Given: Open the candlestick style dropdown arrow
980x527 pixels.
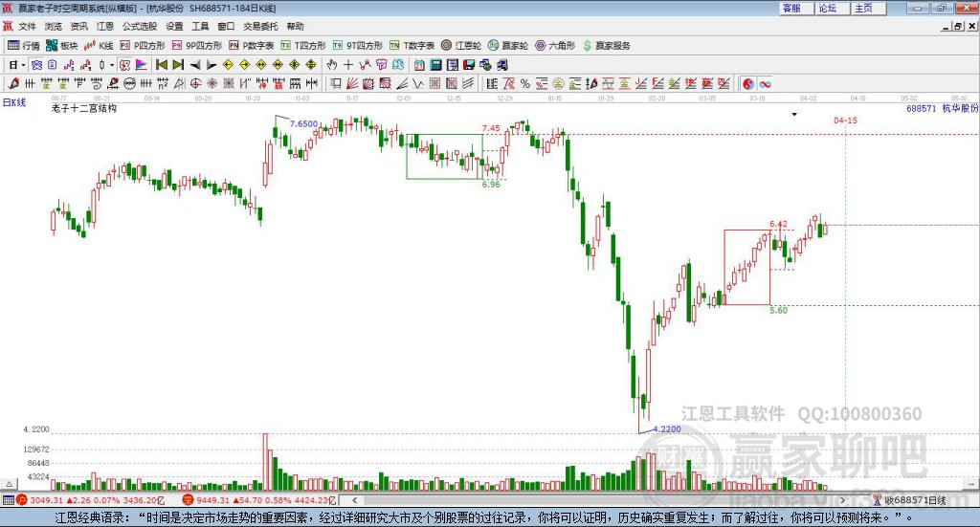Looking at the screenshot, I should click(112, 65).
